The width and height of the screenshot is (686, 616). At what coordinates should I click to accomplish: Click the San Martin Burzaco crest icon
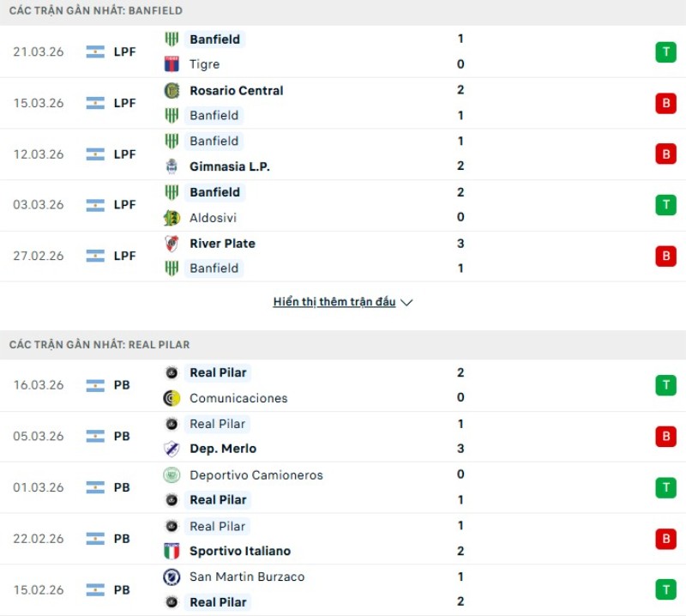(171, 577)
